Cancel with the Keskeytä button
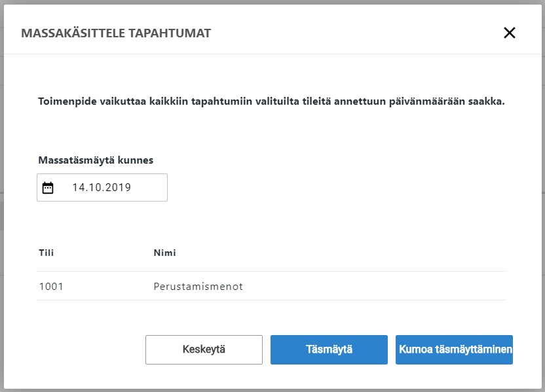This screenshot has width=545, height=392. (x=204, y=349)
